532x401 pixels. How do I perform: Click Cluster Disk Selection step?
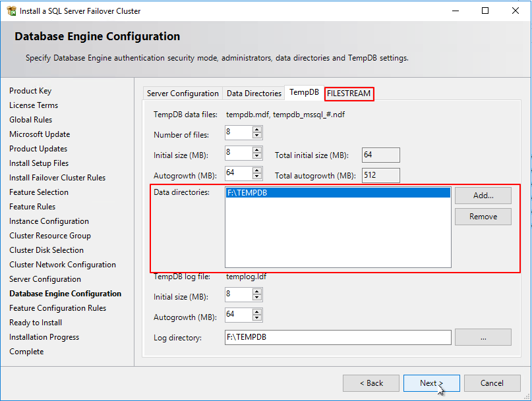click(x=46, y=250)
